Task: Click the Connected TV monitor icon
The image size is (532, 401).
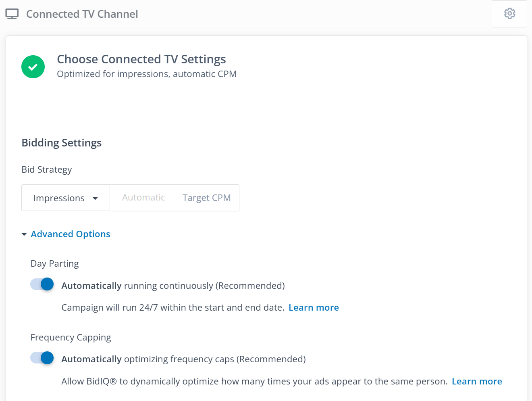Action: 12,14
